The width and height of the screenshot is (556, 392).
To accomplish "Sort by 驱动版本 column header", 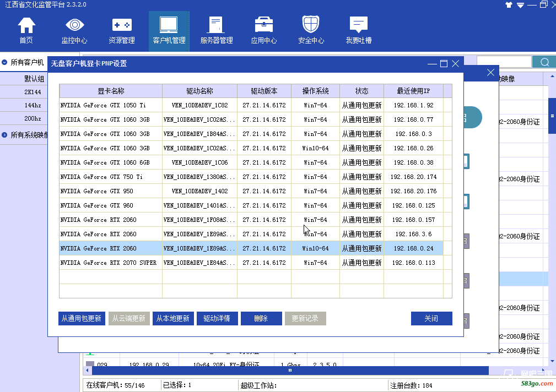I will tap(264, 91).
